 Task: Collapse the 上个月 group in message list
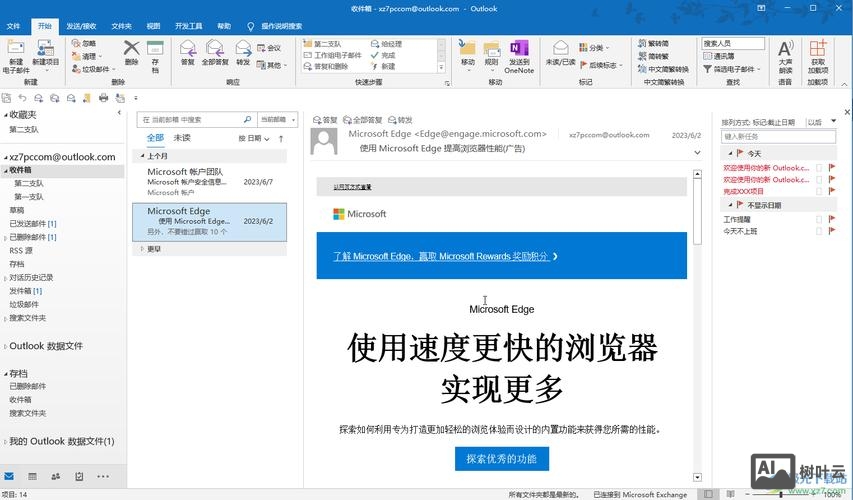tap(142, 156)
